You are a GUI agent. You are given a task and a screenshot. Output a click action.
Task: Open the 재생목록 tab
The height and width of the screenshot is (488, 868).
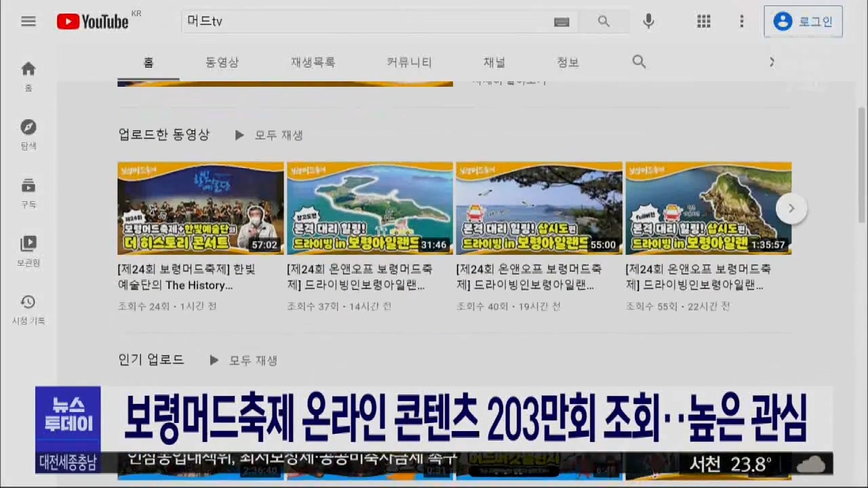point(313,62)
